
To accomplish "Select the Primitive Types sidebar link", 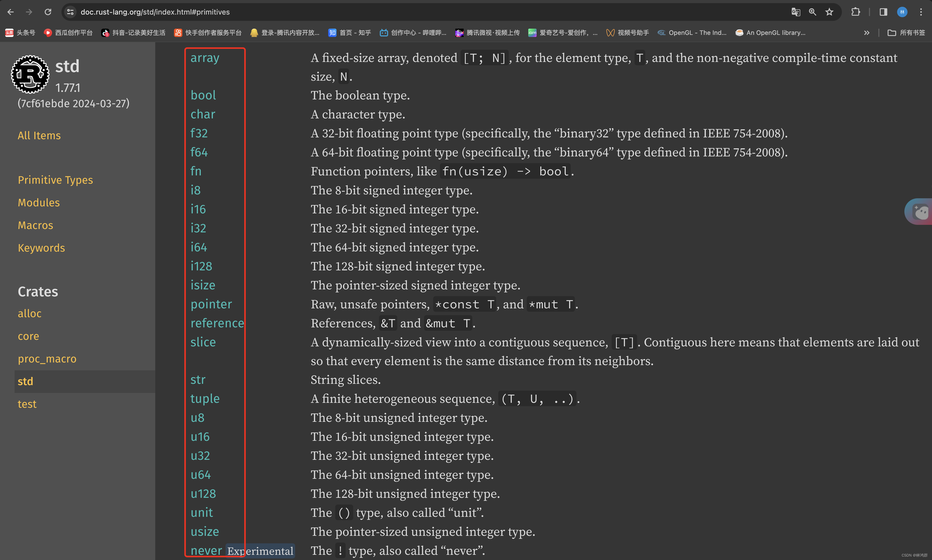I will (x=55, y=180).
